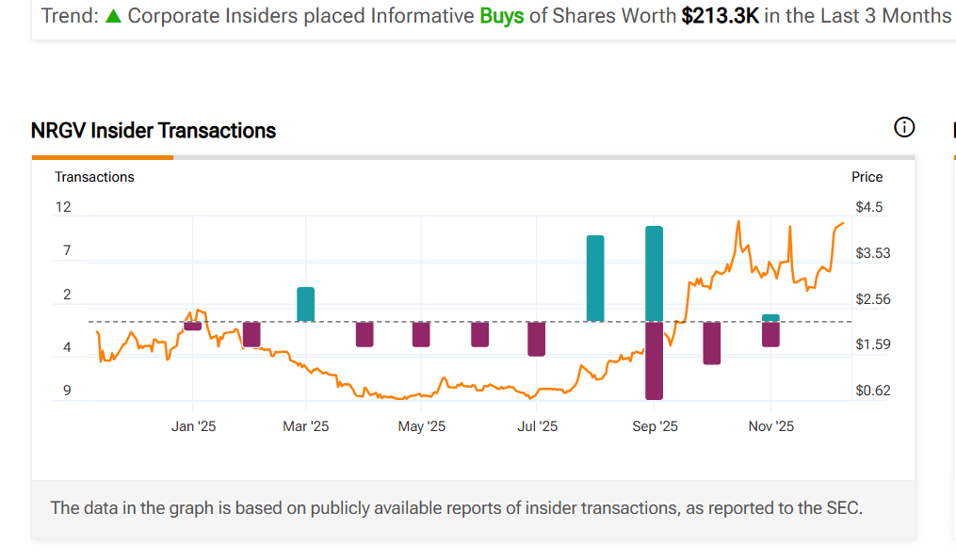Click the NRGV Insider Transactions heading
The image size is (956, 560).
pos(154,131)
